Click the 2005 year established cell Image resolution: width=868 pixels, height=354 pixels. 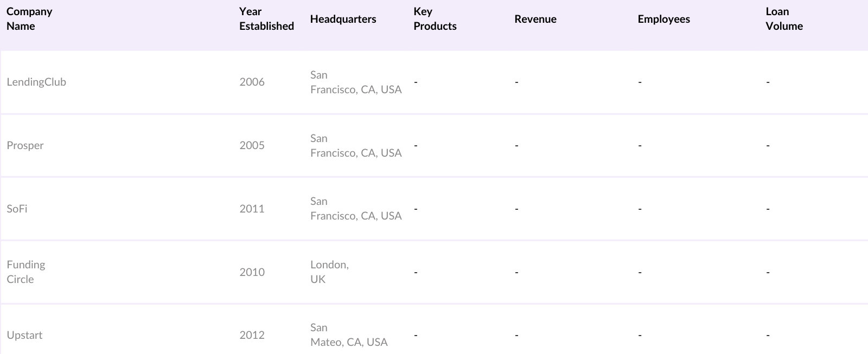click(x=252, y=145)
